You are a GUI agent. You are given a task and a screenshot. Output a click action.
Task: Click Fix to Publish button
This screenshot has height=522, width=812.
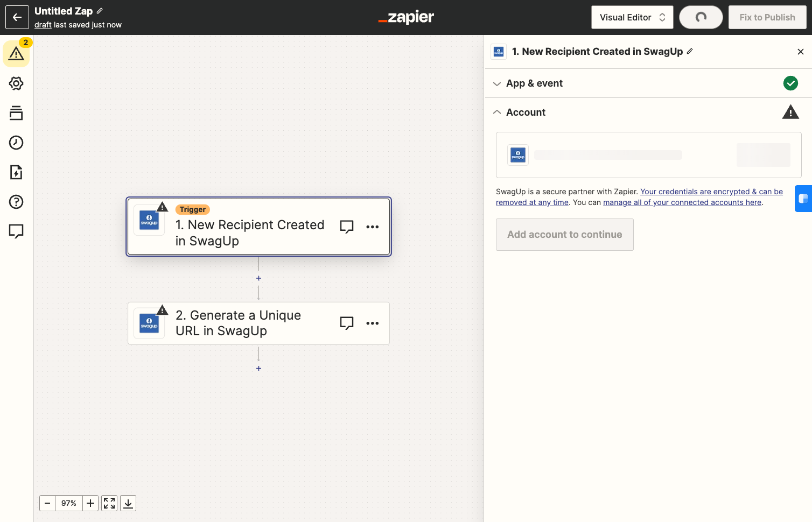coord(767,17)
